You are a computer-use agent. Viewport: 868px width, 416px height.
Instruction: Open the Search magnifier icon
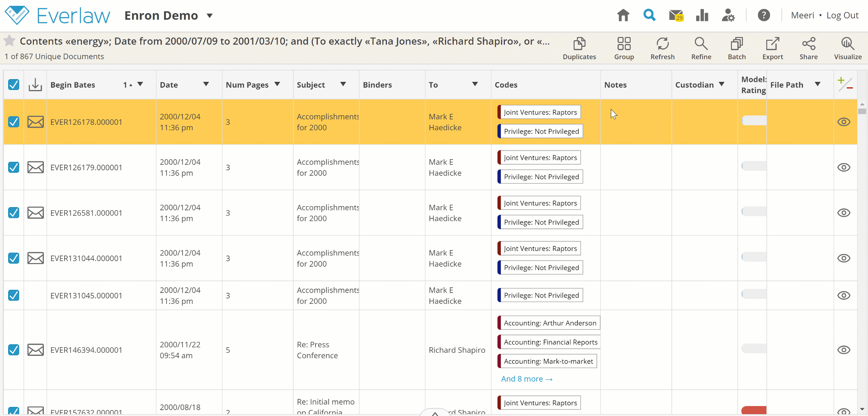point(650,15)
